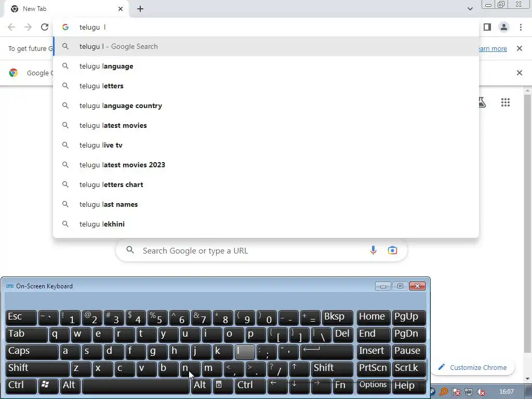
Task: Select suggestion 'telugu language'
Action: (266, 66)
